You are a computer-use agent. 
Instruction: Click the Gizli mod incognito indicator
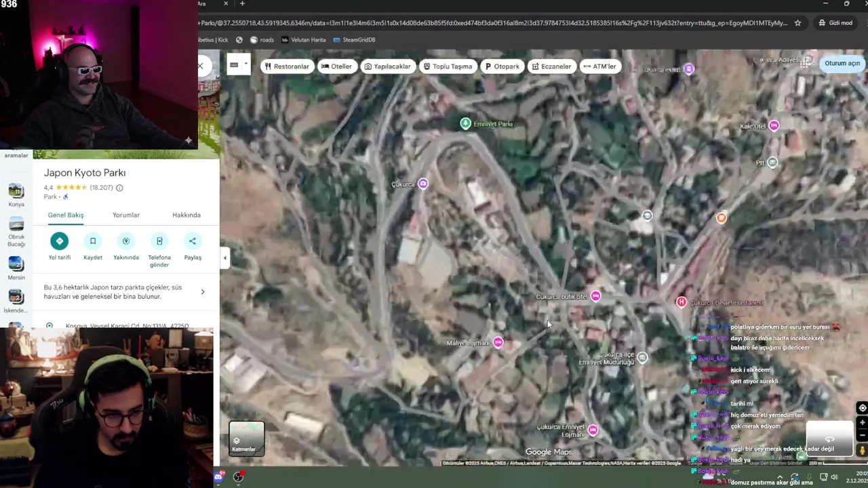pyautogui.click(x=835, y=22)
